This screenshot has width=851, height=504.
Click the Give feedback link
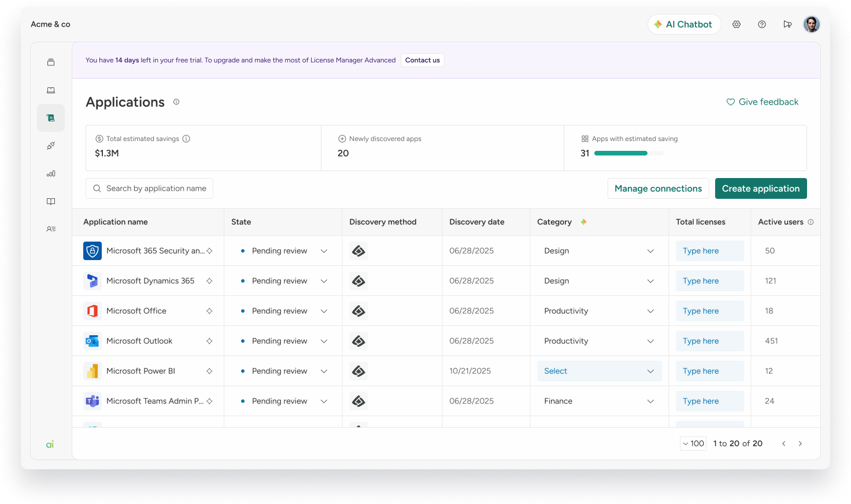click(x=762, y=102)
